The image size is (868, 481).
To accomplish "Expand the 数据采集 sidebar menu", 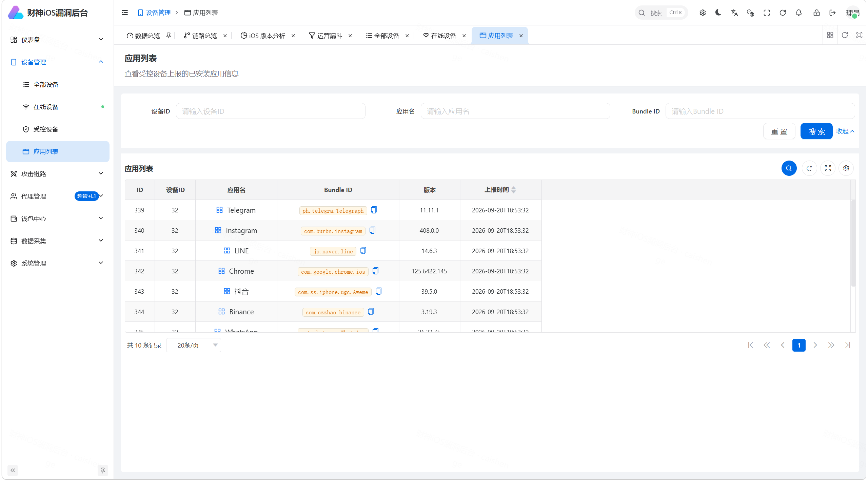I will [x=57, y=241].
